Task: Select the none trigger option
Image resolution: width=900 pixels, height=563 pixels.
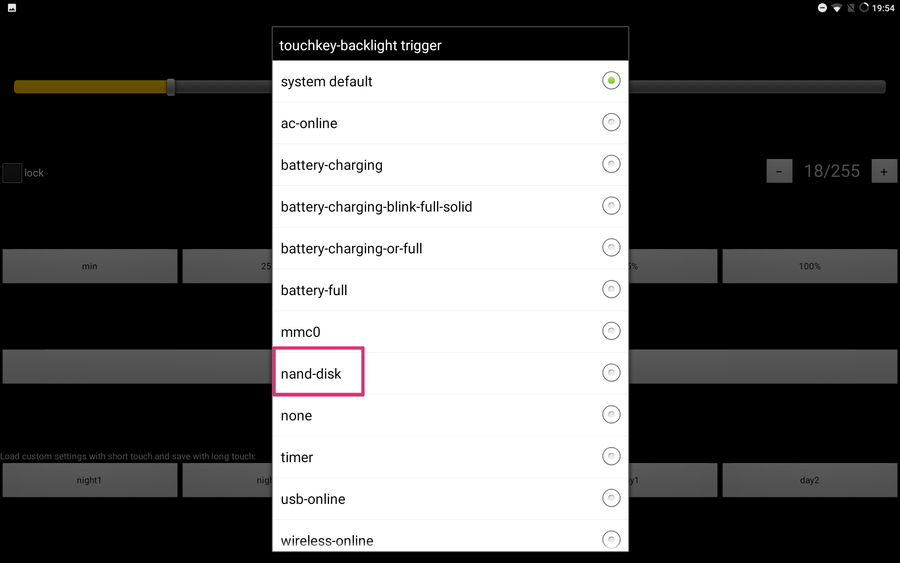Action: point(611,415)
